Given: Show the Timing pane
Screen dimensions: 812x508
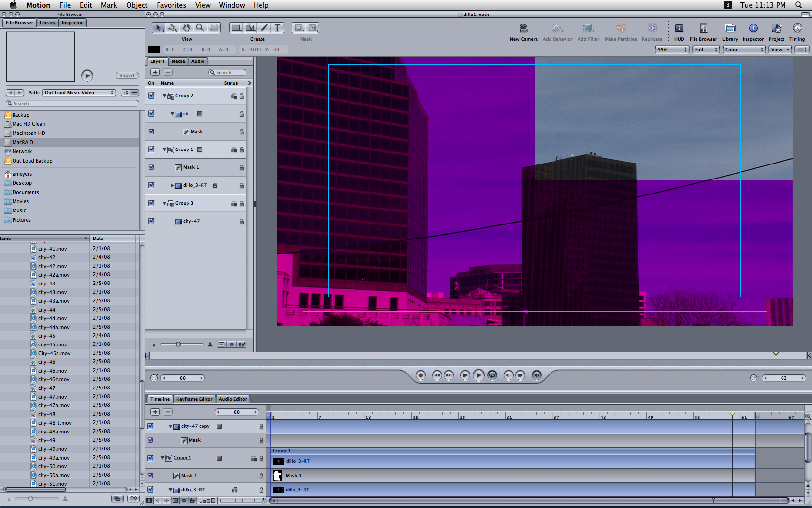Looking at the screenshot, I should pyautogui.click(x=797, y=29).
